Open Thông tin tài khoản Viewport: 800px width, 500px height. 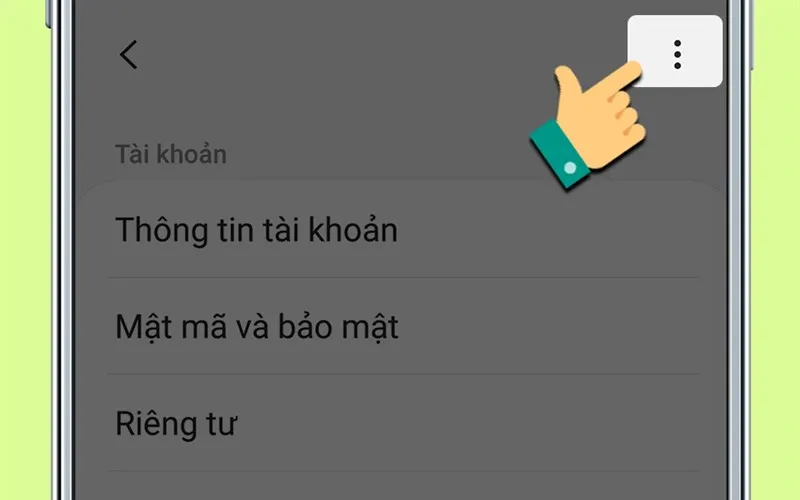point(402,230)
